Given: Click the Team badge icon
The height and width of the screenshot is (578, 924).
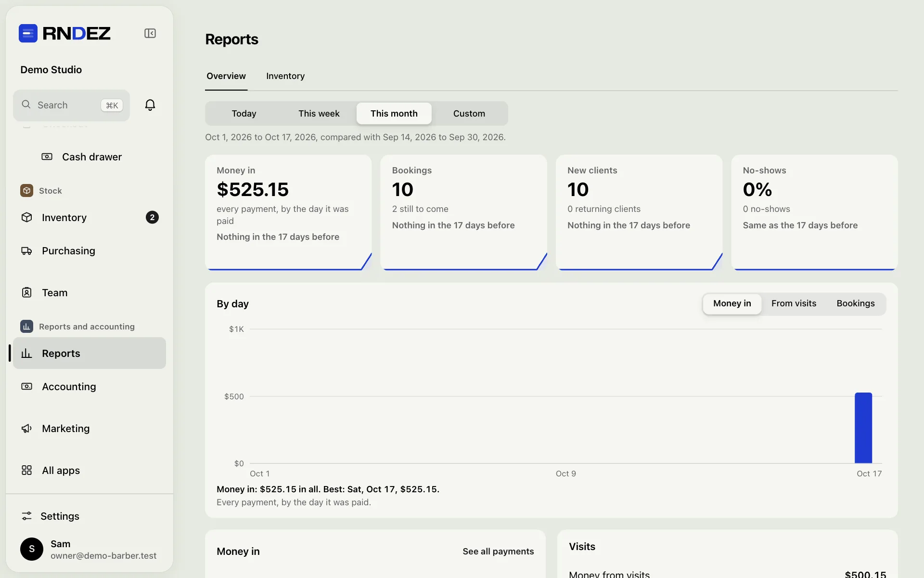Looking at the screenshot, I should [27, 292].
